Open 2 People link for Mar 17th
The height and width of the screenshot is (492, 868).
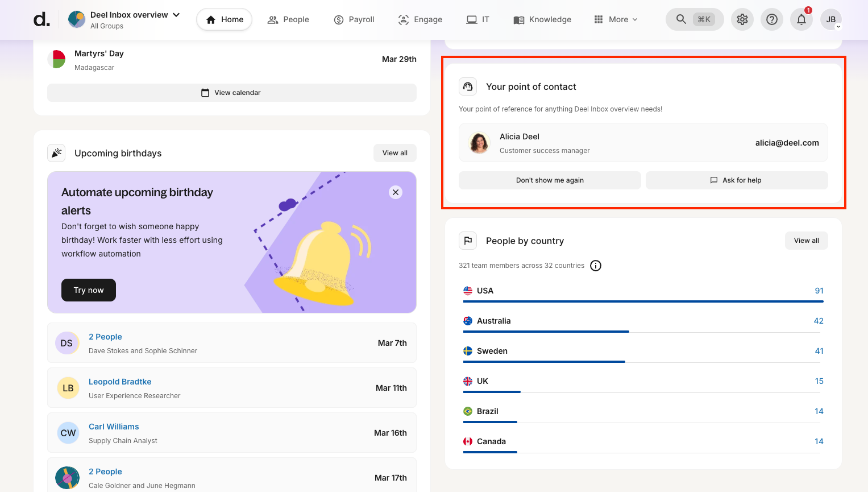point(105,472)
